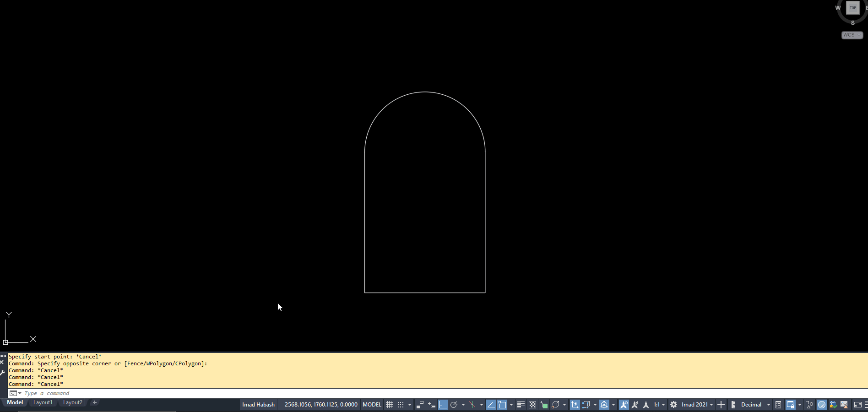Turn on Polar Tracking
Screen dimensions: 868x412
point(455,405)
